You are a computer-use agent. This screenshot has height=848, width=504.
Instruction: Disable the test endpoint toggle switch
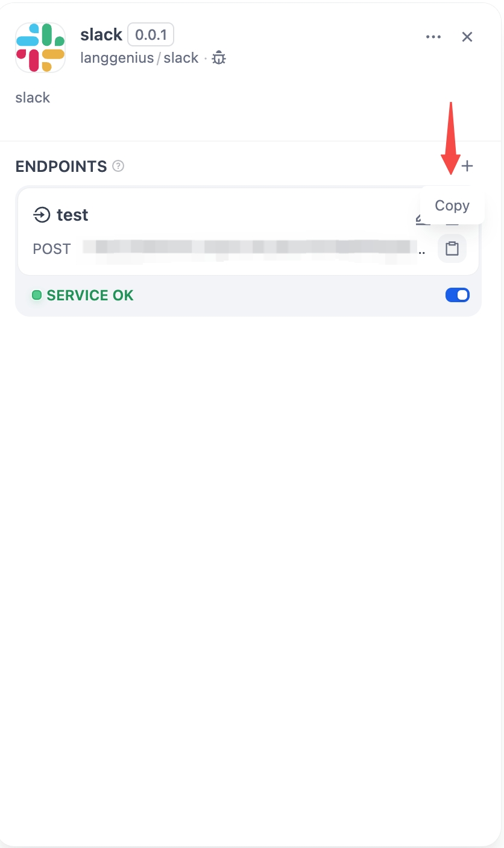coord(458,295)
